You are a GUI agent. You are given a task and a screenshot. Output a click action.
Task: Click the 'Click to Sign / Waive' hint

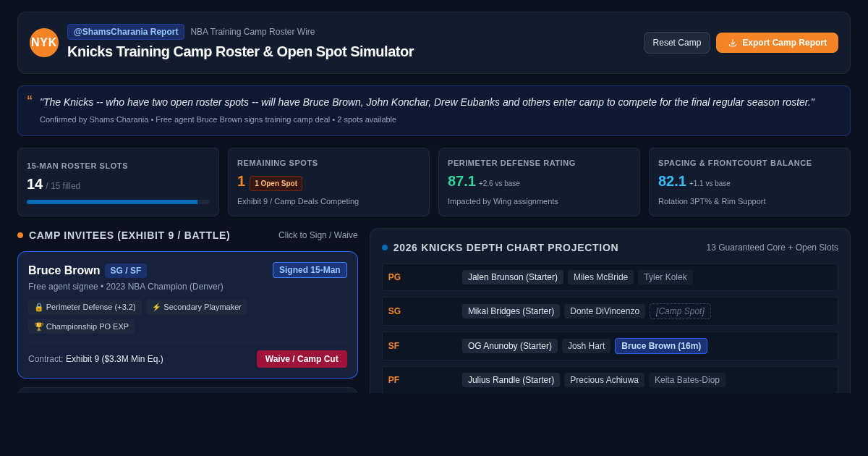pyautogui.click(x=318, y=235)
